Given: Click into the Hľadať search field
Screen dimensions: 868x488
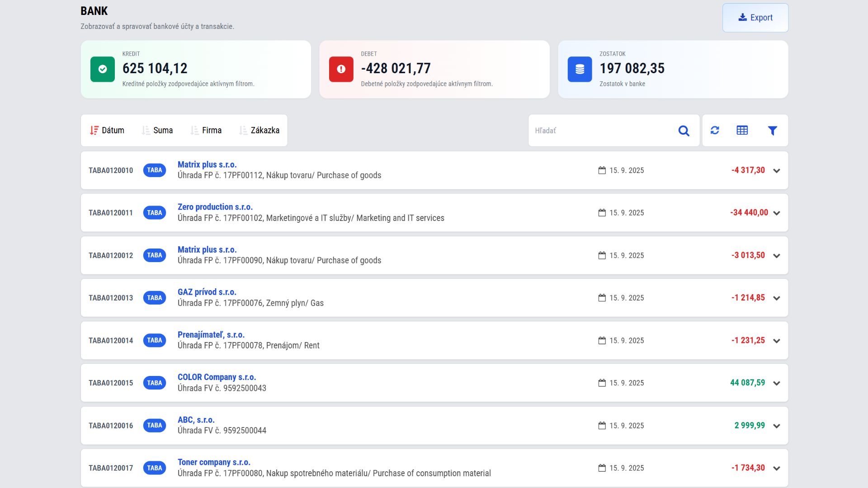Looking at the screenshot, I should coord(601,131).
